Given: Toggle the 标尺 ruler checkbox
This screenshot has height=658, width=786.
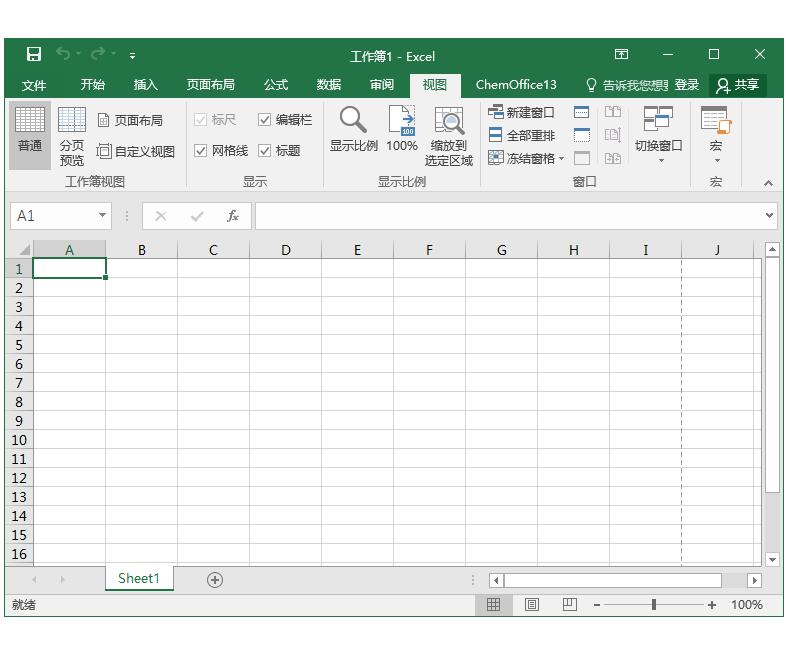Looking at the screenshot, I should [x=201, y=120].
